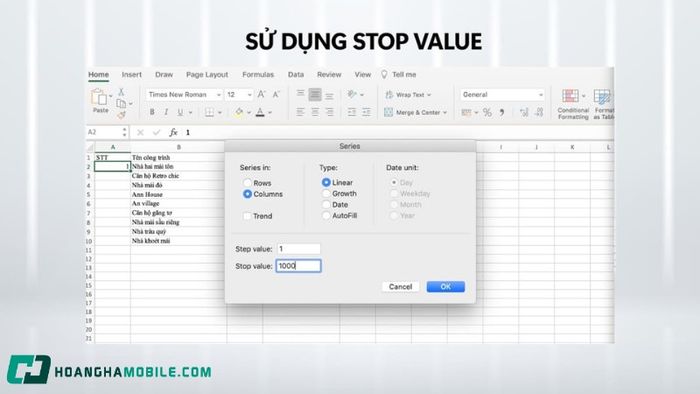This screenshot has width=700, height=394.
Task: Open the font size dropdown
Action: tap(249, 95)
